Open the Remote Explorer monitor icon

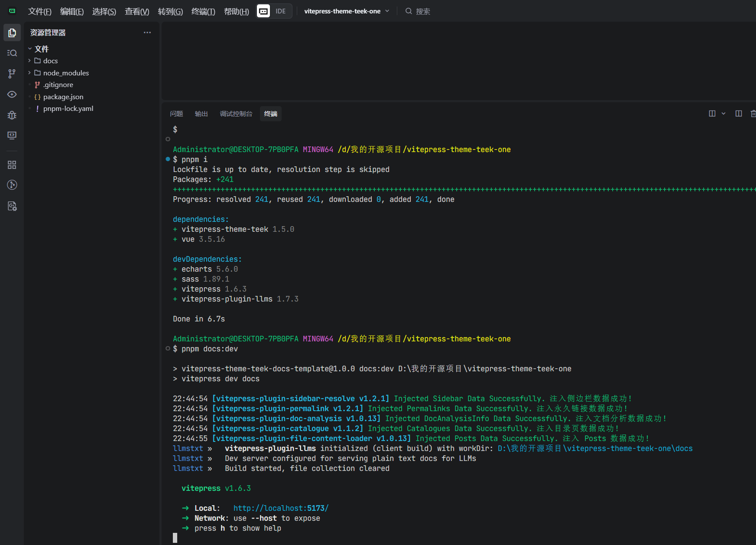pyautogui.click(x=12, y=136)
